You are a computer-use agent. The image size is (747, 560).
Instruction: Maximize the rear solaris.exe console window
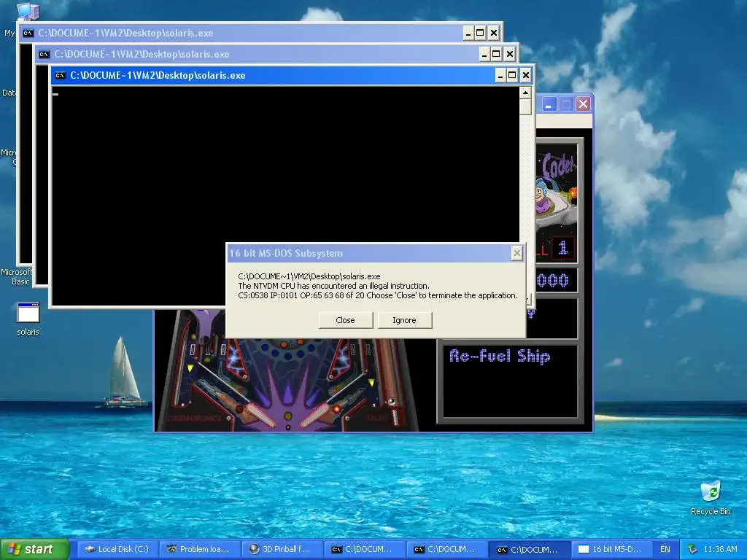tap(480, 34)
